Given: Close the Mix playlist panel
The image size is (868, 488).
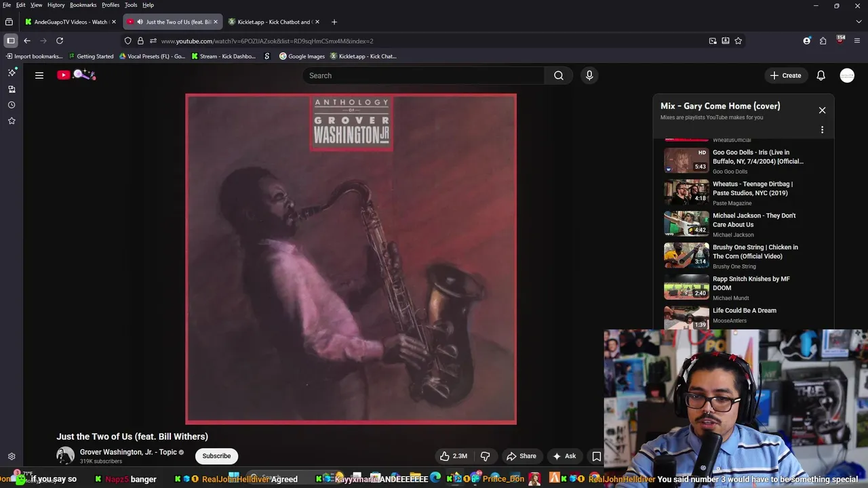Looking at the screenshot, I should click(822, 110).
